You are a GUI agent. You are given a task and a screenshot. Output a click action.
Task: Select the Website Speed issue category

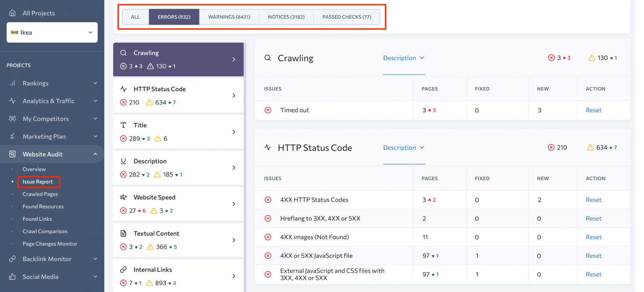[x=178, y=204]
